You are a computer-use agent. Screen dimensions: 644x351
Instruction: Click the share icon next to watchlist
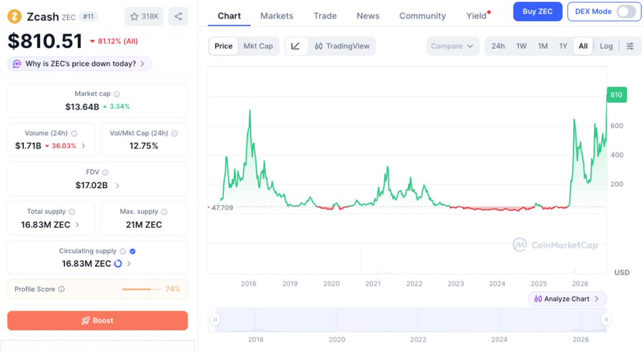click(178, 17)
